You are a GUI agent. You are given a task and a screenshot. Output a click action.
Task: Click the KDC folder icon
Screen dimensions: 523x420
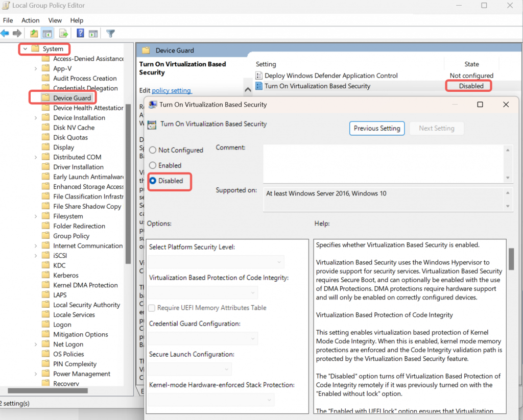coord(45,265)
